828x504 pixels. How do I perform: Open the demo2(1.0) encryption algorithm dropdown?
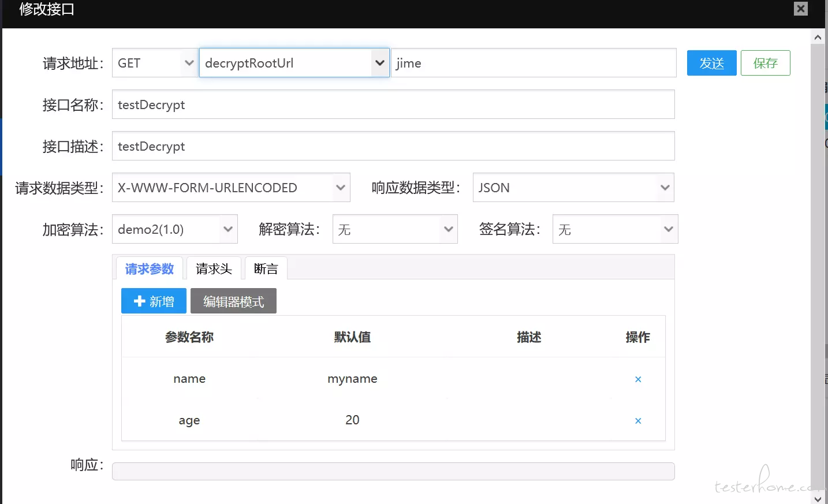174,229
